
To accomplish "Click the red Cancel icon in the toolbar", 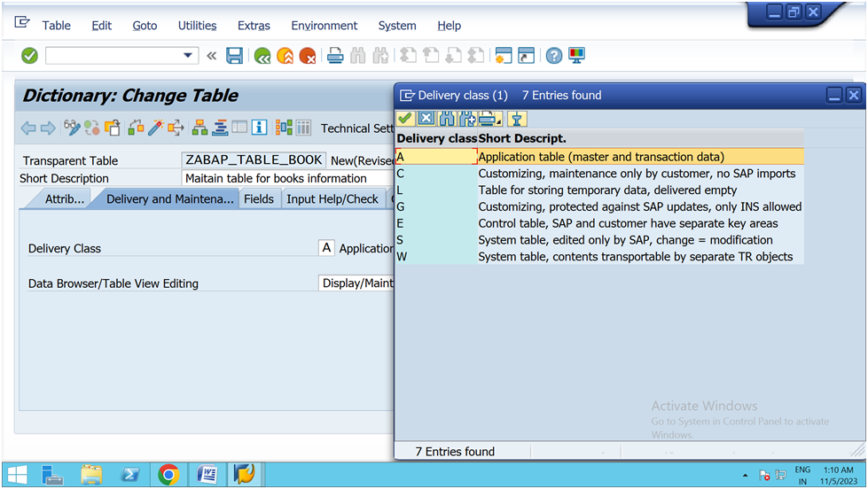I will click(x=308, y=55).
